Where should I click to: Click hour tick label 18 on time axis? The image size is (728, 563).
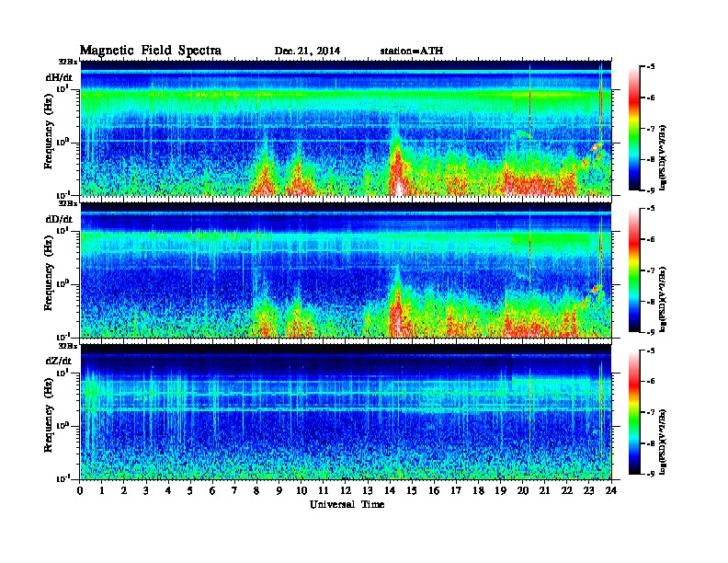click(x=478, y=490)
